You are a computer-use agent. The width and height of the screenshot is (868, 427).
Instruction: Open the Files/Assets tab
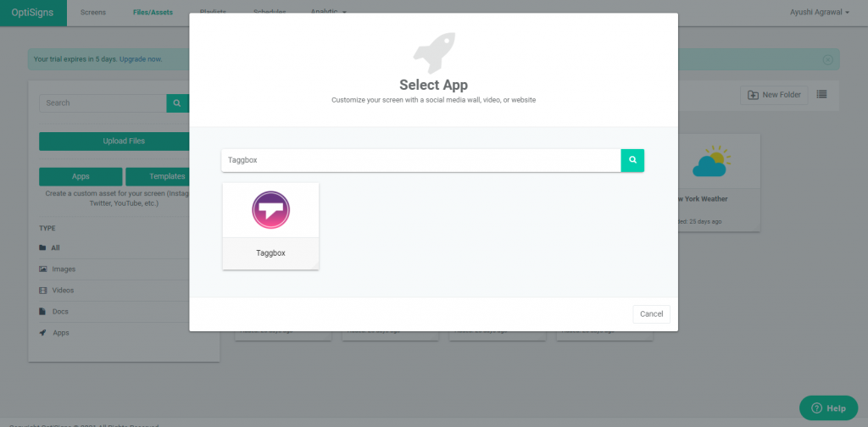153,12
